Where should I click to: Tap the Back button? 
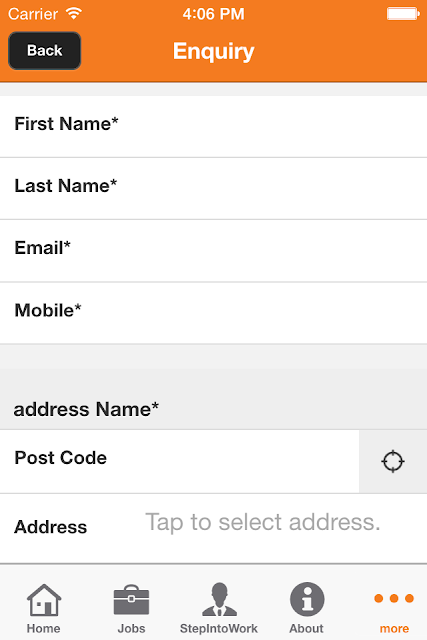point(44,51)
